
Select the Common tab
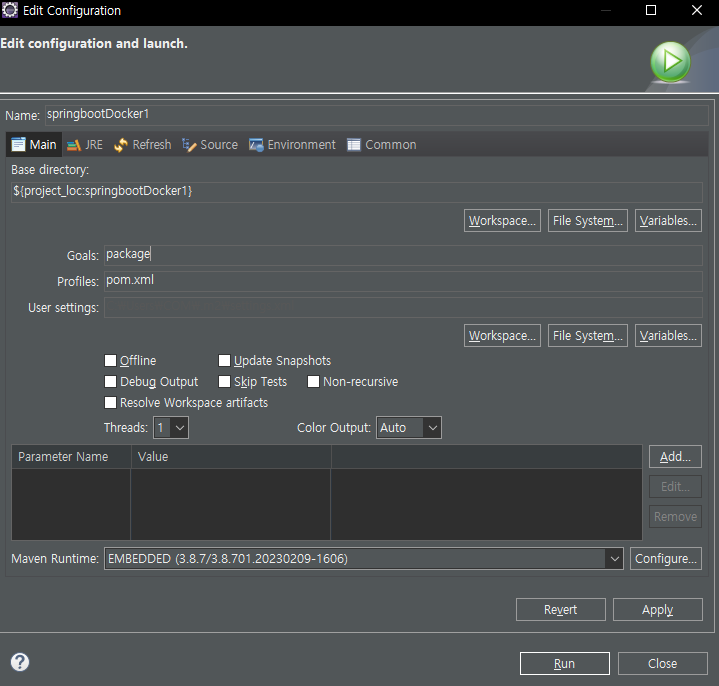pyautogui.click(x=382, y=145)
